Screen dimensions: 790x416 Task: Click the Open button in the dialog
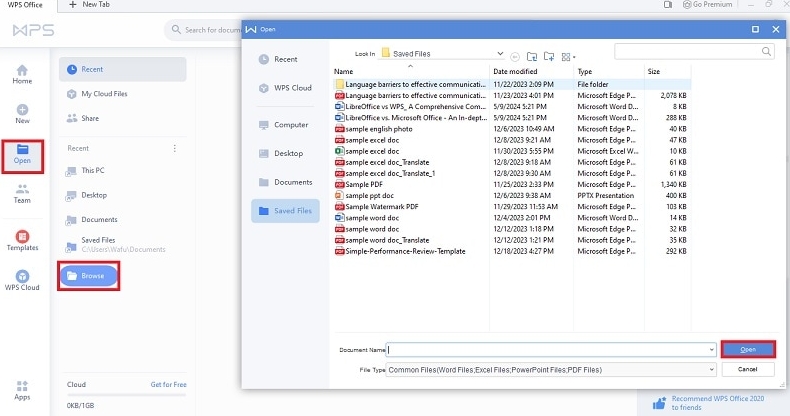(x=748, y=350)
